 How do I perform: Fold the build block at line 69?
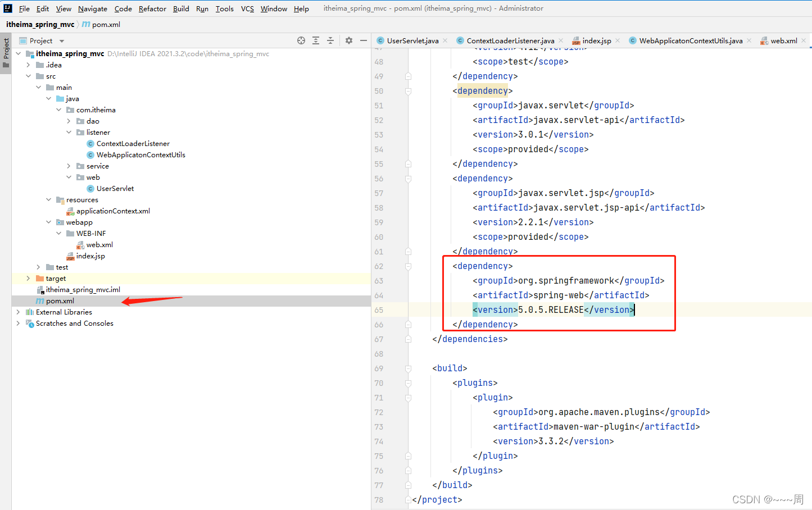click(x=409, y=368)
